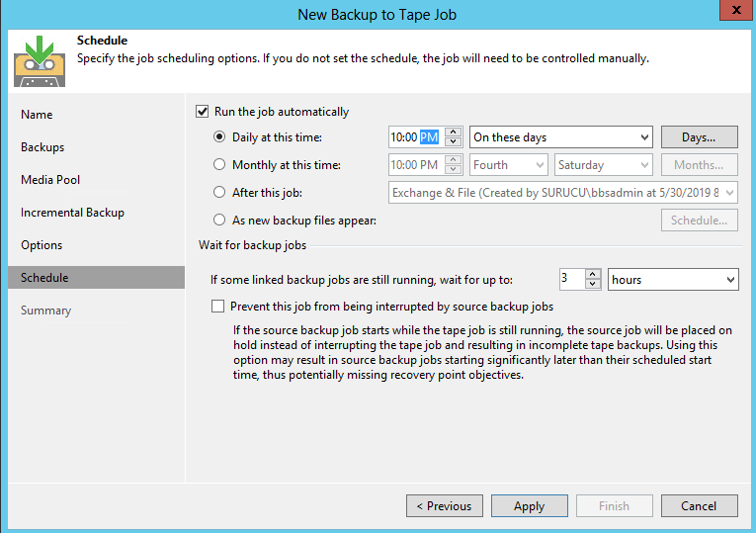Select Monthly at this time option

click(220, 165)
